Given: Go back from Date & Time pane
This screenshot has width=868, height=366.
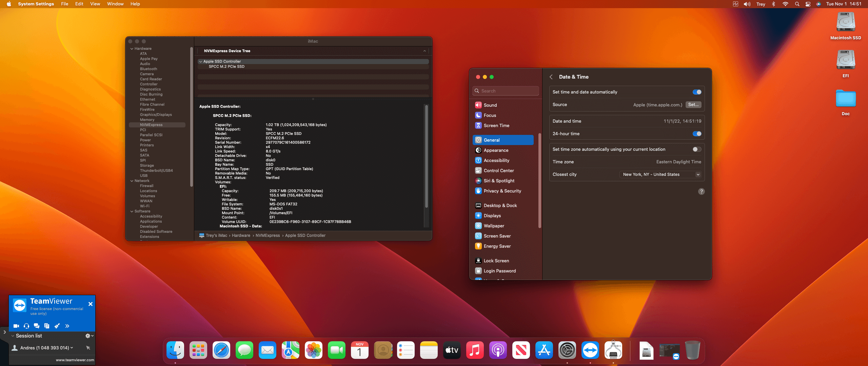Looking at the screenshot, I should 551,77.
